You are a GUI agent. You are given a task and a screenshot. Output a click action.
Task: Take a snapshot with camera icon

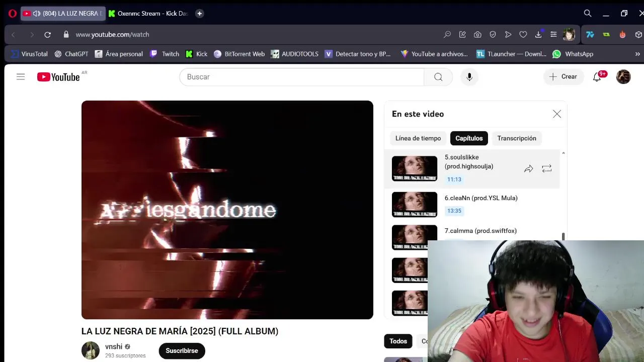pos(477,35)
